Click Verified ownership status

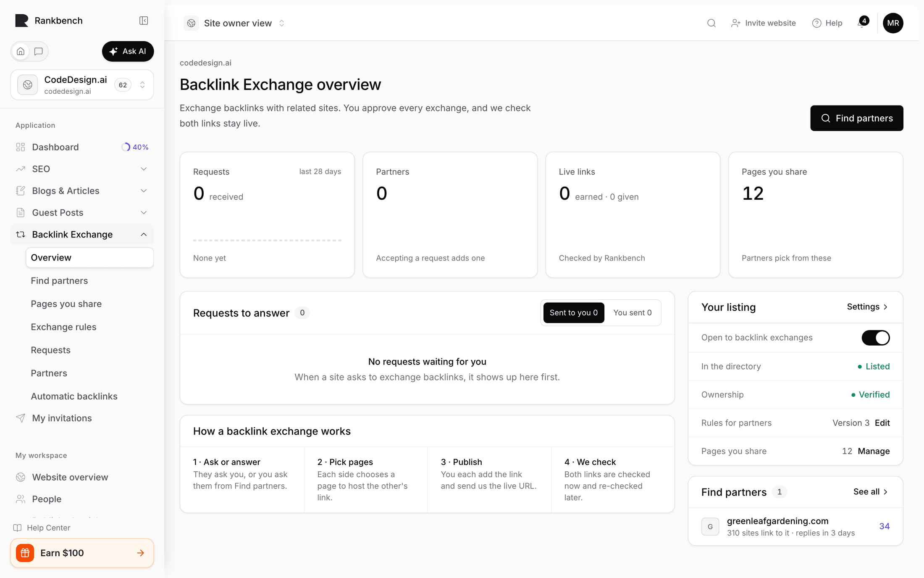[x=870, y=395]
